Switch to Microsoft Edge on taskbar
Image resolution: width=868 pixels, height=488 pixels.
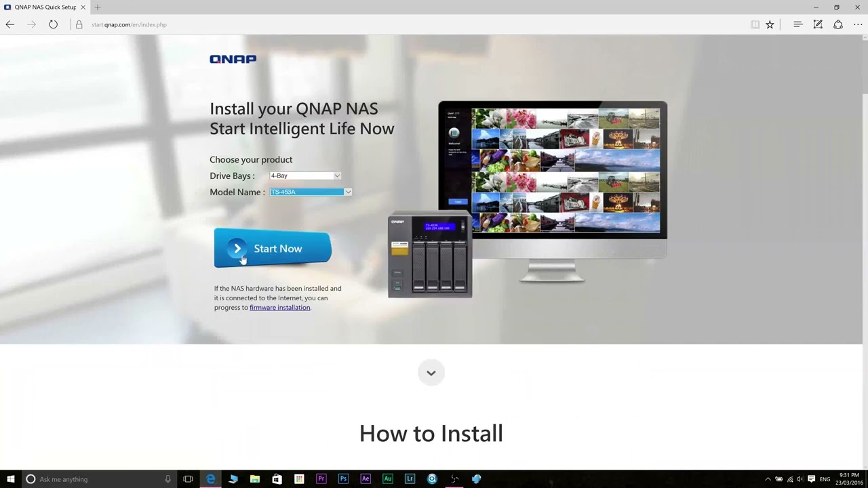click(x=210, y=479)
